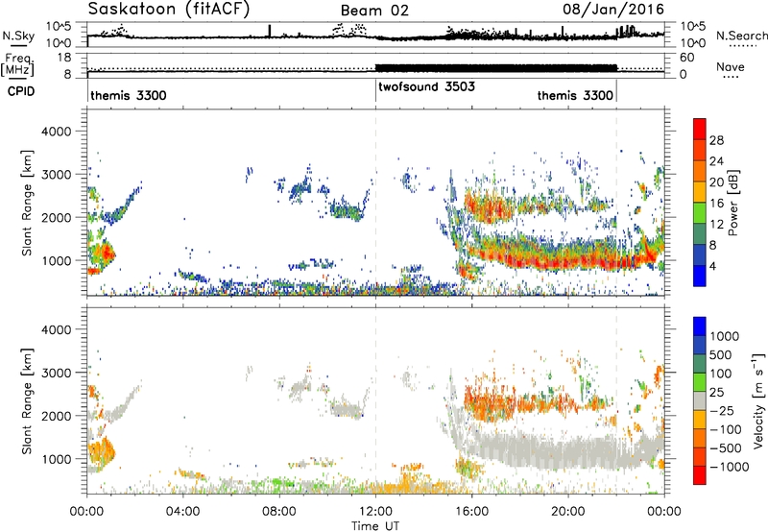Click the "18" frequency axis tick
The height and width of the screenshot is (532, 768).
click(64, 58)
